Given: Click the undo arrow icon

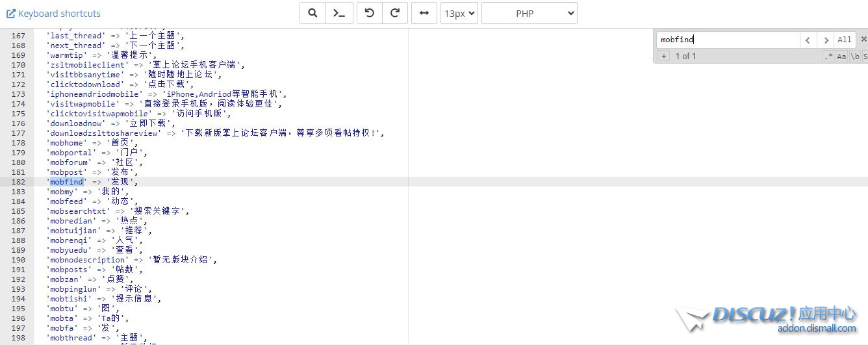Looking at the screenshot, I should point(369,13).
